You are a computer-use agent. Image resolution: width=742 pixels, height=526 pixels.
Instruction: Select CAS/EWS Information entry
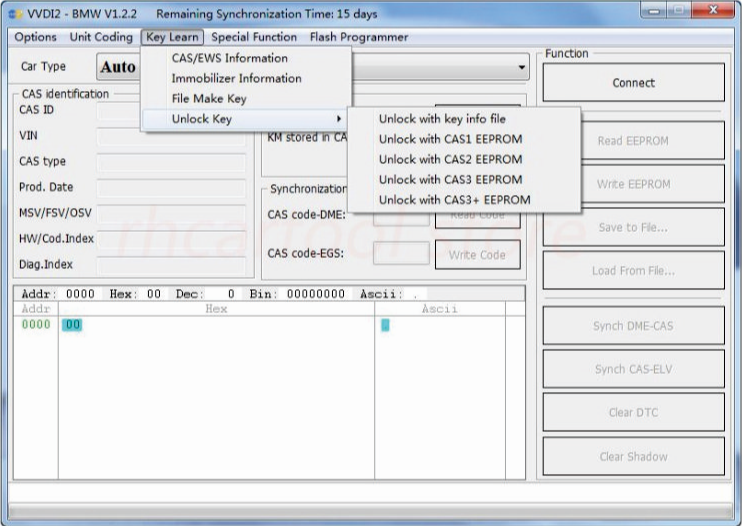tap(246, 58)
